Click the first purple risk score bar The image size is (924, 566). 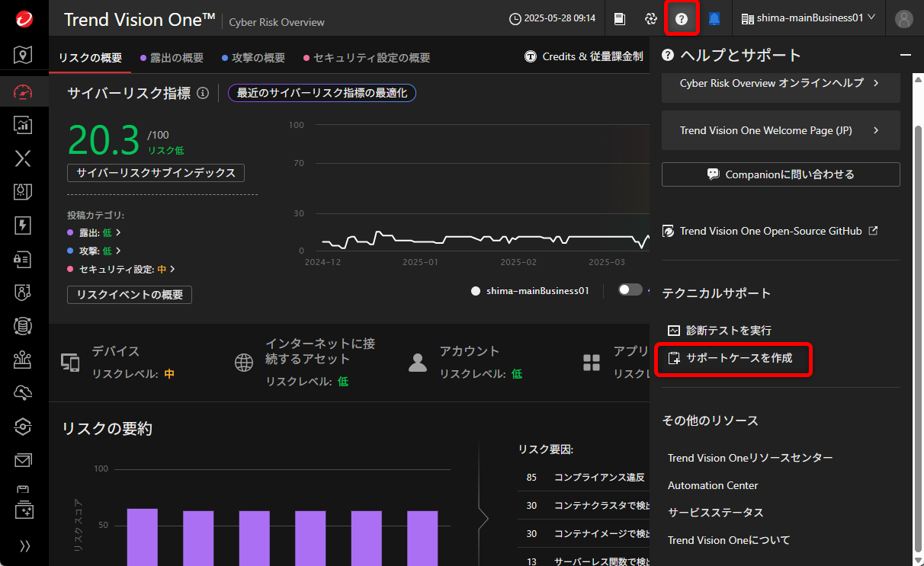click(142, 537)
